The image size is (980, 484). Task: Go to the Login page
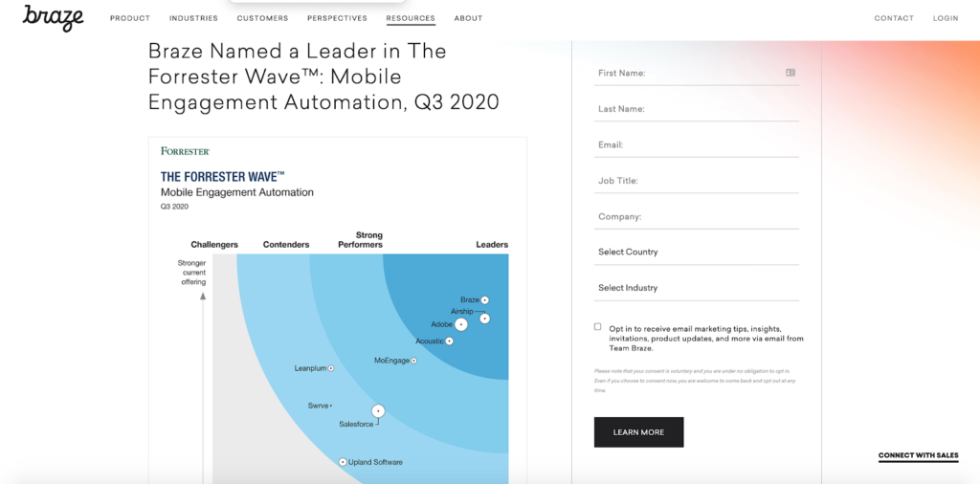coord(946,18)
